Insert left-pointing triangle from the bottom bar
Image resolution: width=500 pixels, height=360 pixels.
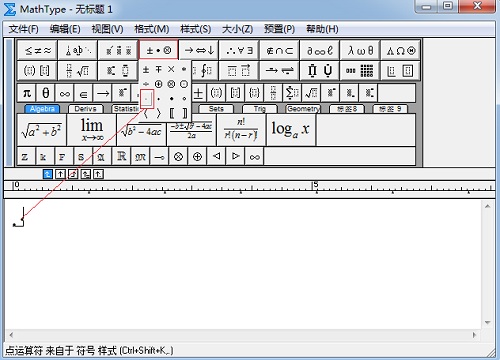coord(216,156)
